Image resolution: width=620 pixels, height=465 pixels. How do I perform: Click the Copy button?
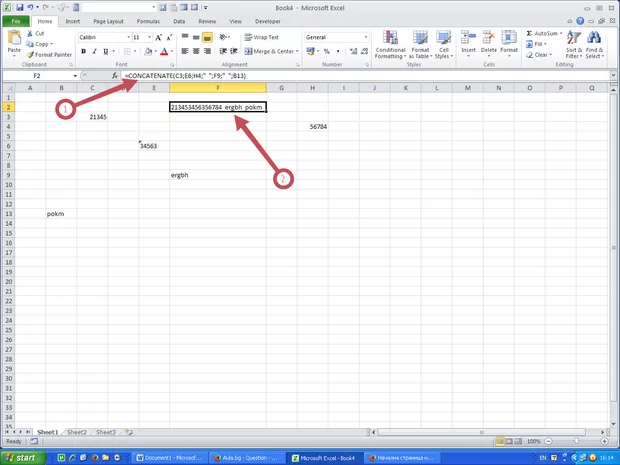39,44
